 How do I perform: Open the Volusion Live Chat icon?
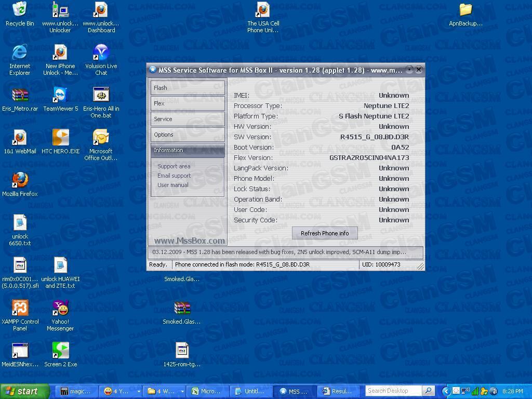(x=101, y=52)
